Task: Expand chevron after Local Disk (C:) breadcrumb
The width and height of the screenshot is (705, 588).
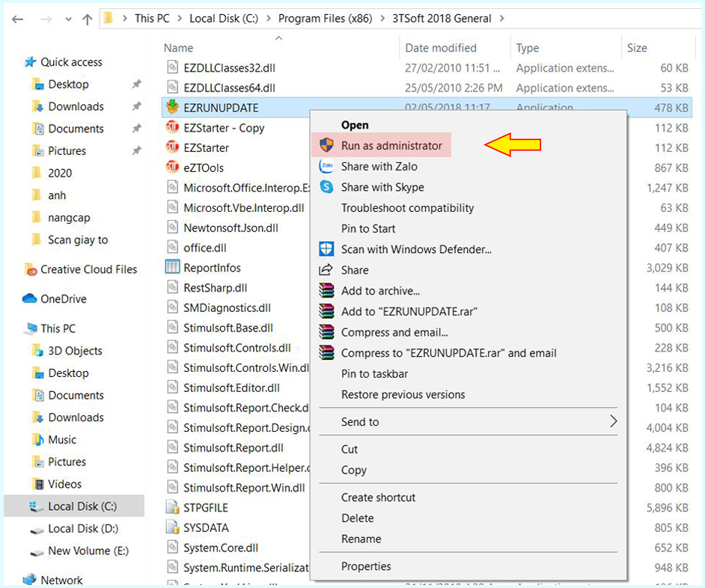Action: pos(269,19)
